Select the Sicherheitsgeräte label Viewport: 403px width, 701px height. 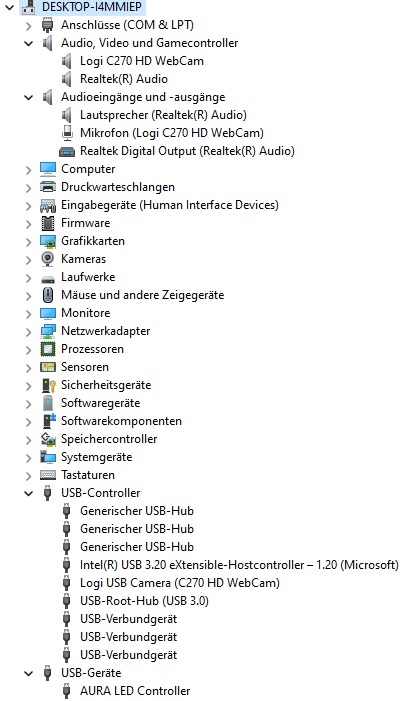(106, 385)
